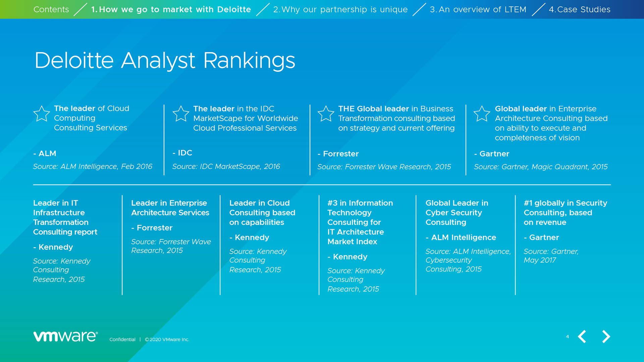Viewport: 644px width, 362px height.
Task: Click star icon beside Enterprise Architecture Consulting
Action: coord(482,114)
